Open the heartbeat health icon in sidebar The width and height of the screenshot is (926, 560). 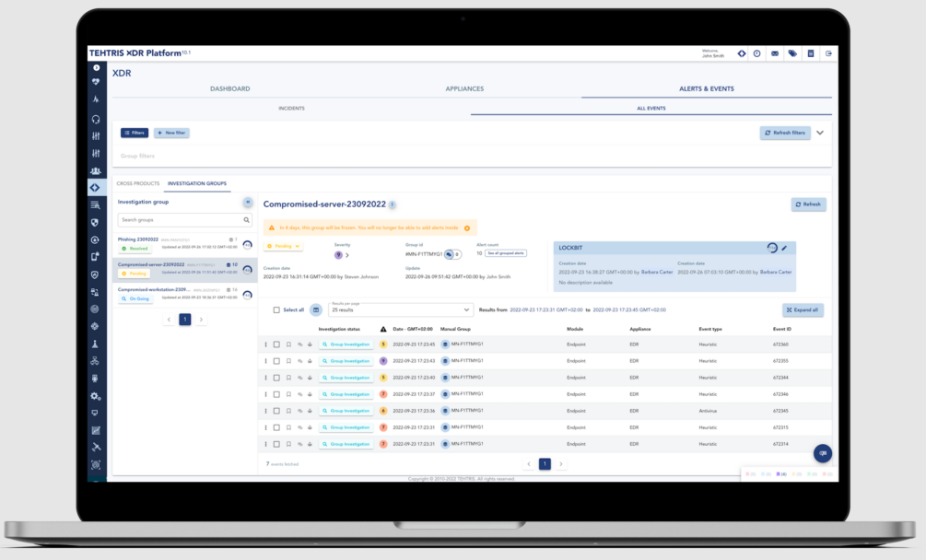(96, 81)
